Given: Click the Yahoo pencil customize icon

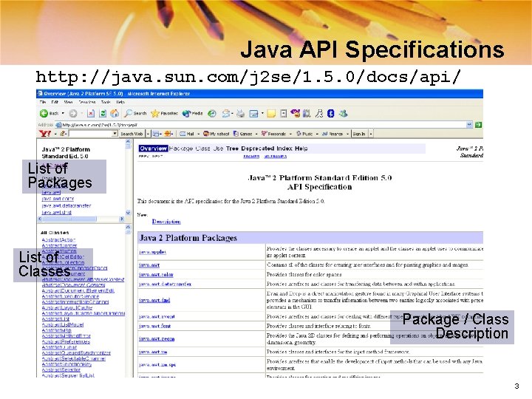Looking at the screenshot, I should 63,134.
